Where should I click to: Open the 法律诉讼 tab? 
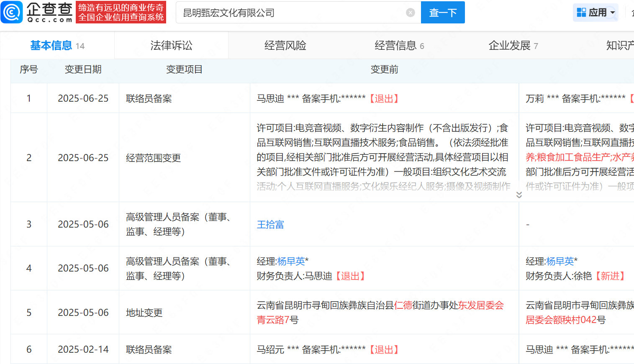pos(171,46)
